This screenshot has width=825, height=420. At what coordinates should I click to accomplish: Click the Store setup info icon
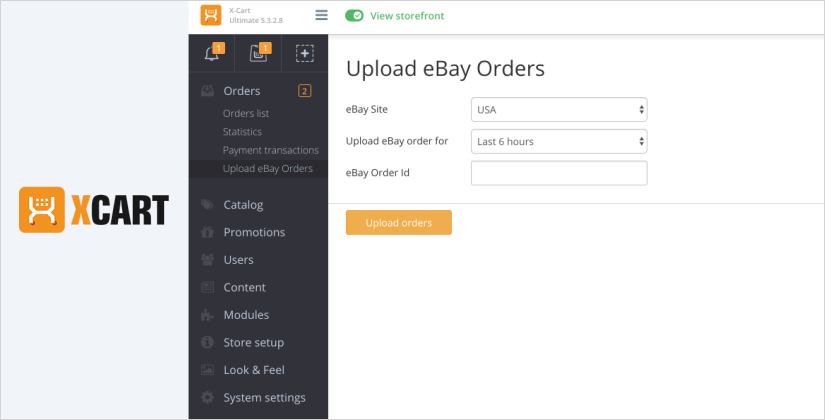(x=207, y=342)
